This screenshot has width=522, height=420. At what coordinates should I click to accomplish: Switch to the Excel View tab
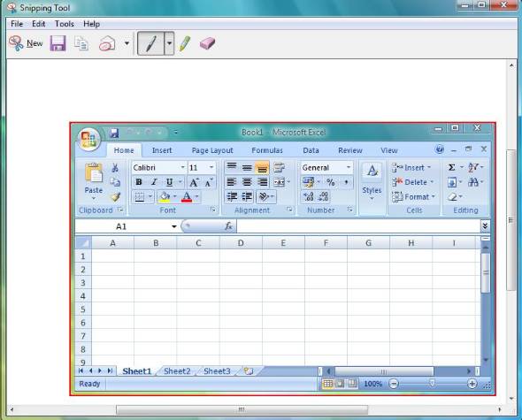pos(389,150)
